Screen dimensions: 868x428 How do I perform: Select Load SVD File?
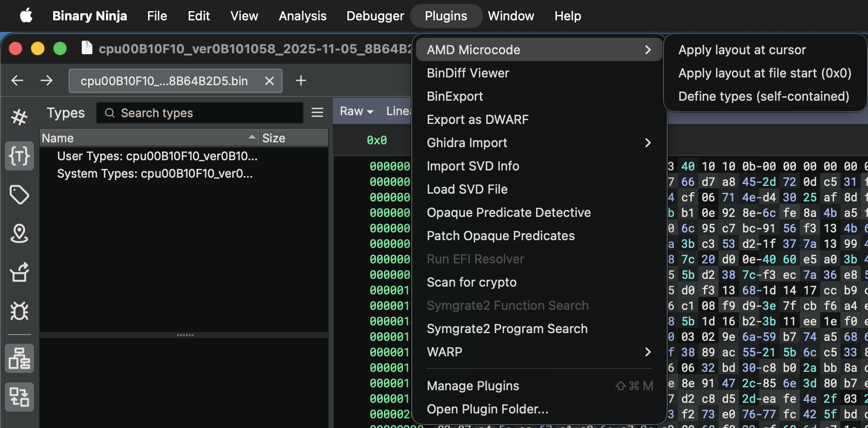pos(539,189)
